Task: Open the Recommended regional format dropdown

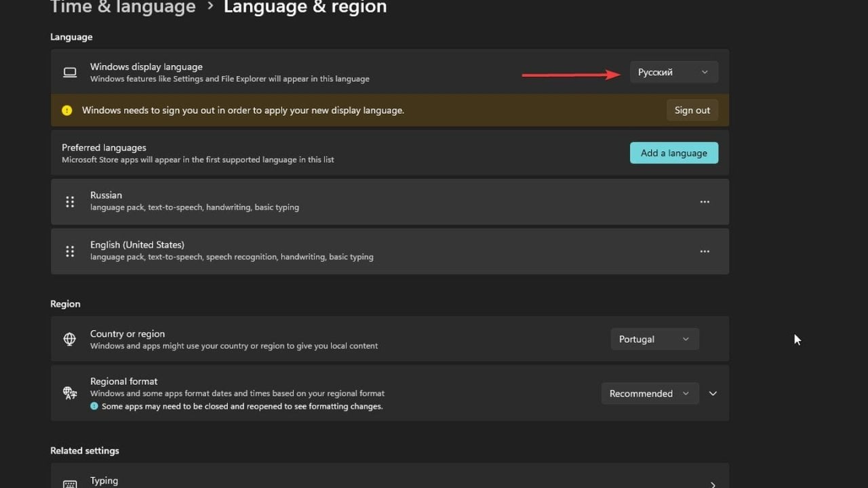Action: click(x=649, y=394)
